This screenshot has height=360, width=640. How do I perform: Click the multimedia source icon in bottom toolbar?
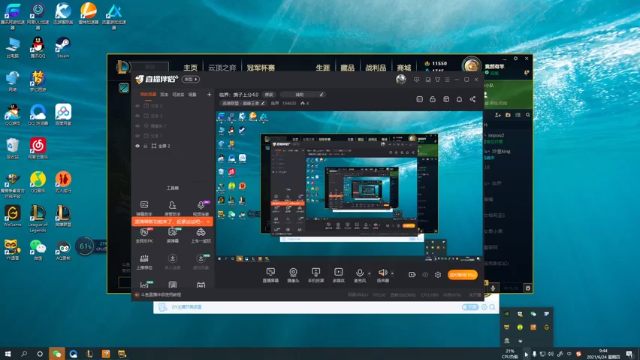point(338,275)
